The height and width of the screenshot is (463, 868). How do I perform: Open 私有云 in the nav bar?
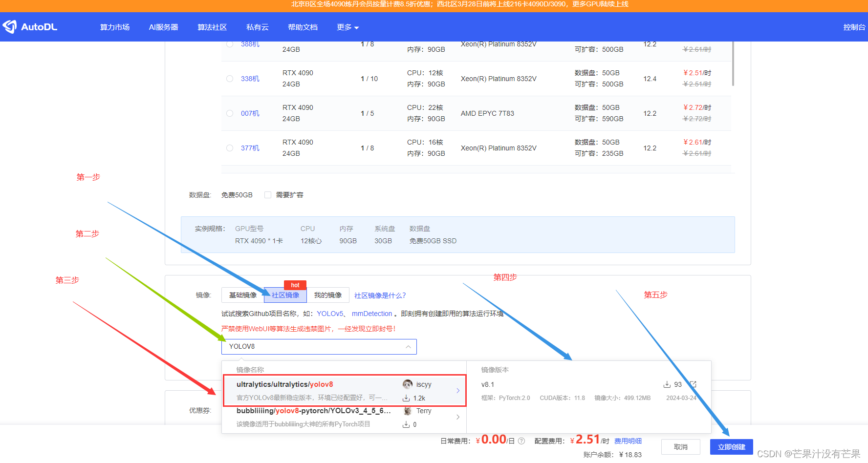[258, 27]
